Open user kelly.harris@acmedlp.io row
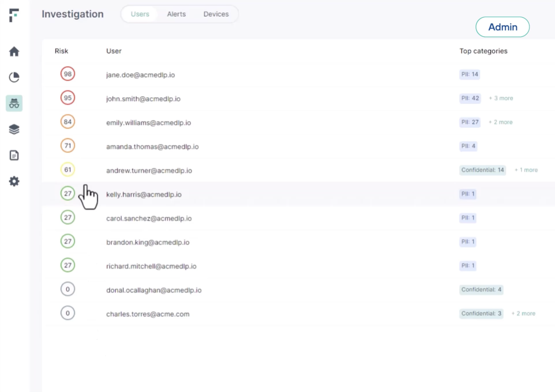Viewport: 555px width, 392px height. 144,195
